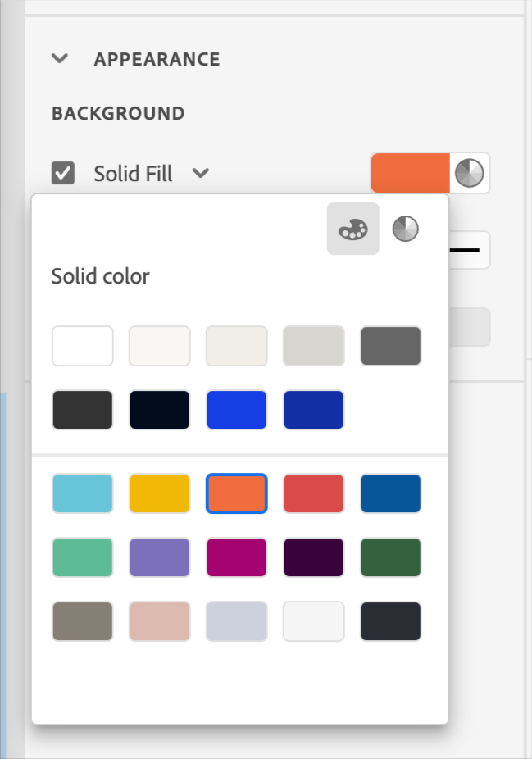Click the opacity wheel icon beside the orange fill
Image resolution: width=532 pixels, height=759 pixels.
470,173
